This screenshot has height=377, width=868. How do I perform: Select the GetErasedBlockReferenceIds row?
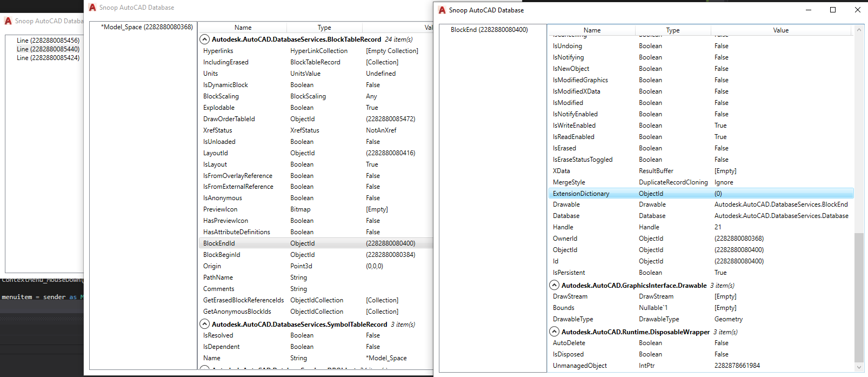pyautogui.click(x=316, y=300)
